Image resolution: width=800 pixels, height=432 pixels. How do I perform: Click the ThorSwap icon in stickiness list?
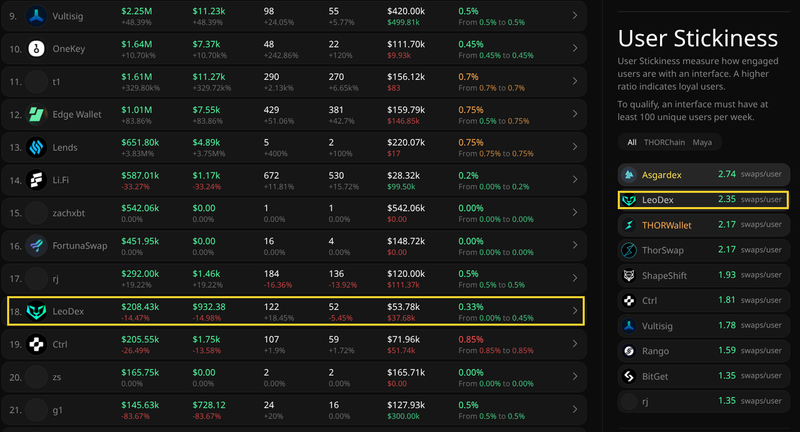(629, 250)
